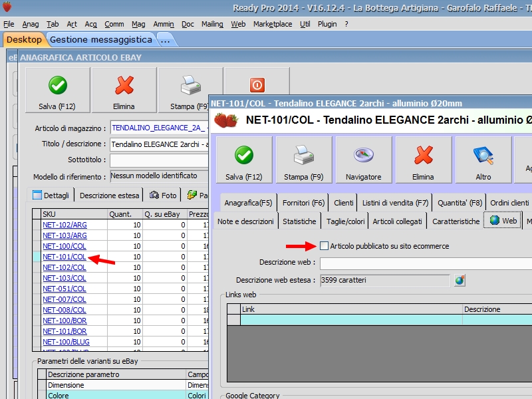Click the globe icon beside Descrizione web estesa
The width and height of the screenshot is (532, 399).
pos(460,281)
